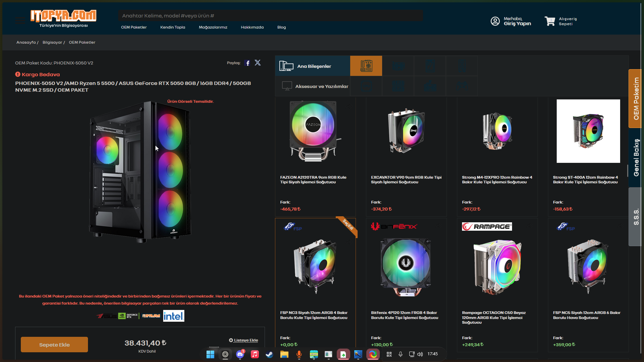The width and height of the screenshot is (644, 362).
Task: Click the selected FSP NC3 cooler image
Action: click(x=315, y=267)
